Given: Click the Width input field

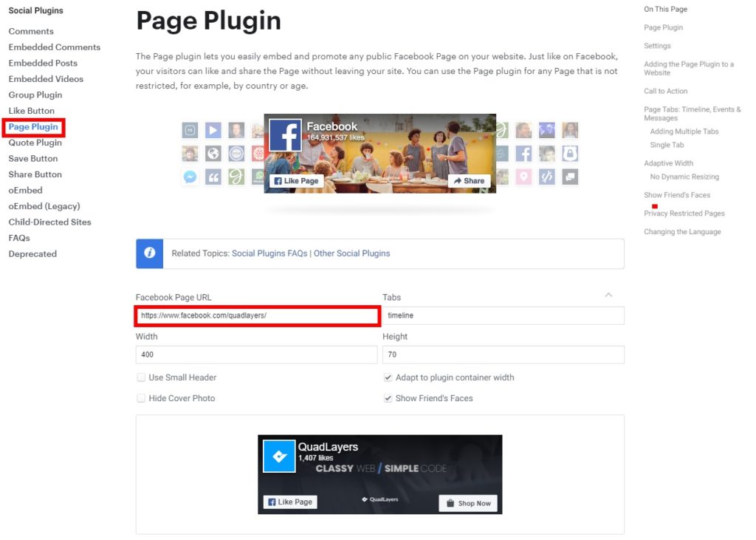Looking at the screenshot, I should (256, 355).
